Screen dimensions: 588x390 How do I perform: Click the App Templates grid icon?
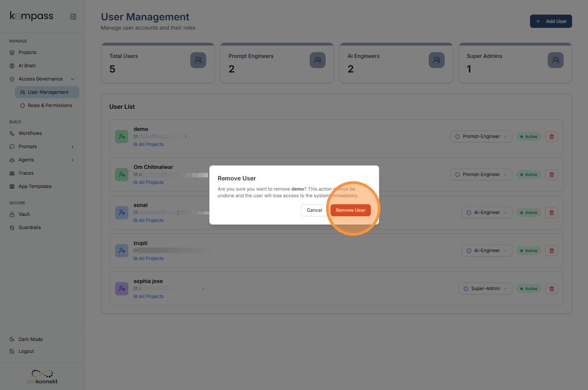pos(12,186)
